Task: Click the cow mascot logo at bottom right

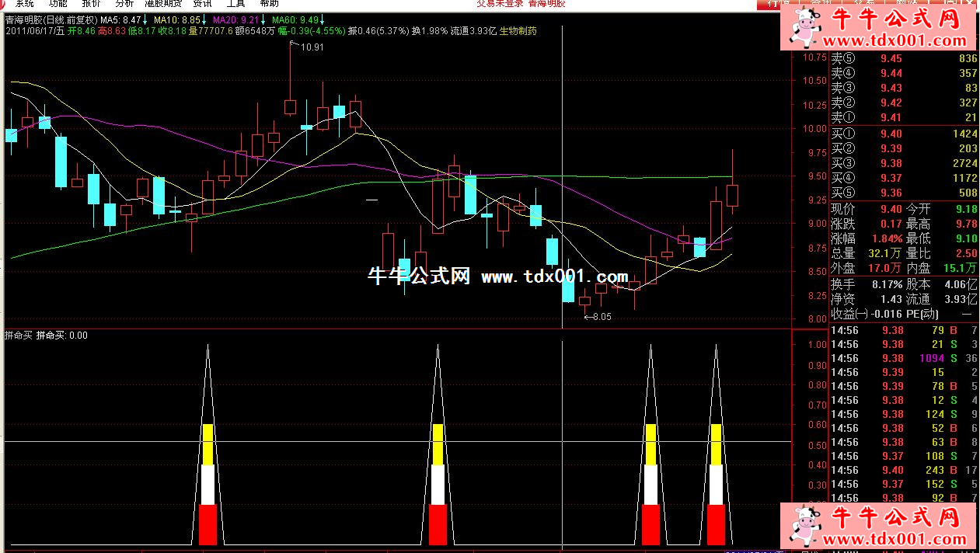Action: tap(807, 525)
